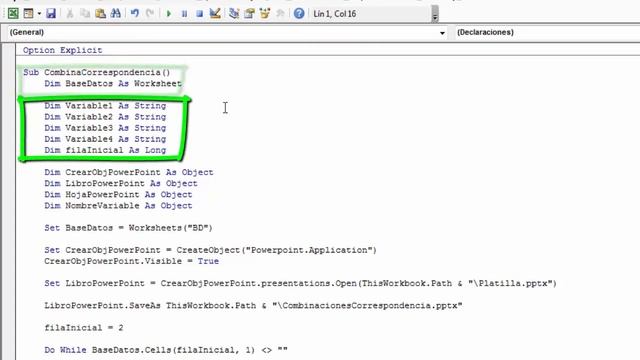
Task: Cut selected code with scissors icon
Action: (x=70, y=13)
